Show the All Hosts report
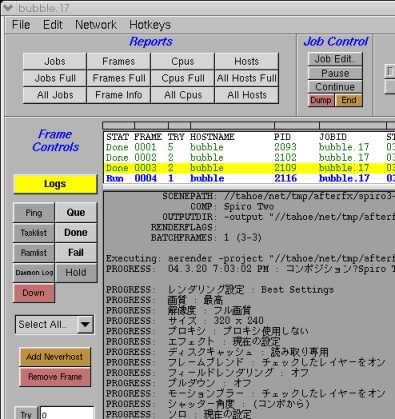 pyautogui.click(x=247, y=95)
